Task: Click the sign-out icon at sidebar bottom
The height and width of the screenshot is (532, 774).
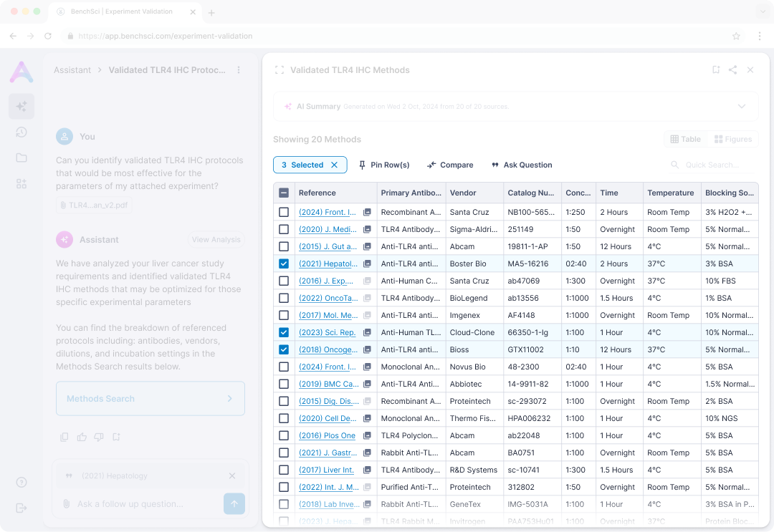Action: (21, 508)
